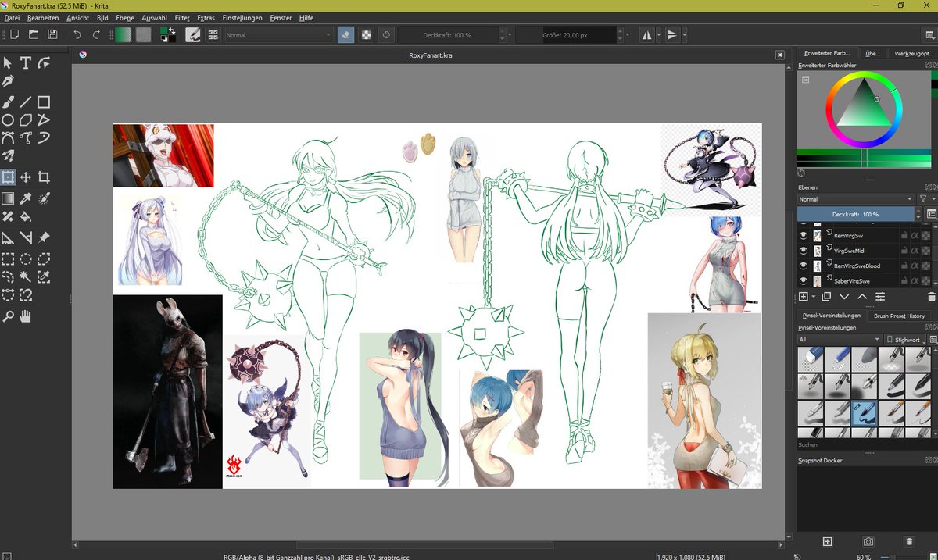Select the Zoom magnifier tool
938x560 pixels.
pyautogui.click(x=8, y=316)
